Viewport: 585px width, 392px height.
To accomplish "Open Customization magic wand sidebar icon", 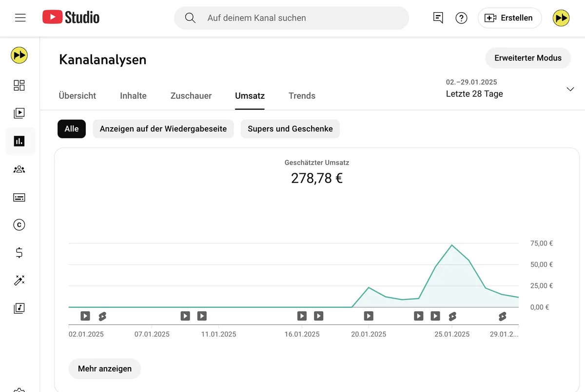I will click(19, 280).
